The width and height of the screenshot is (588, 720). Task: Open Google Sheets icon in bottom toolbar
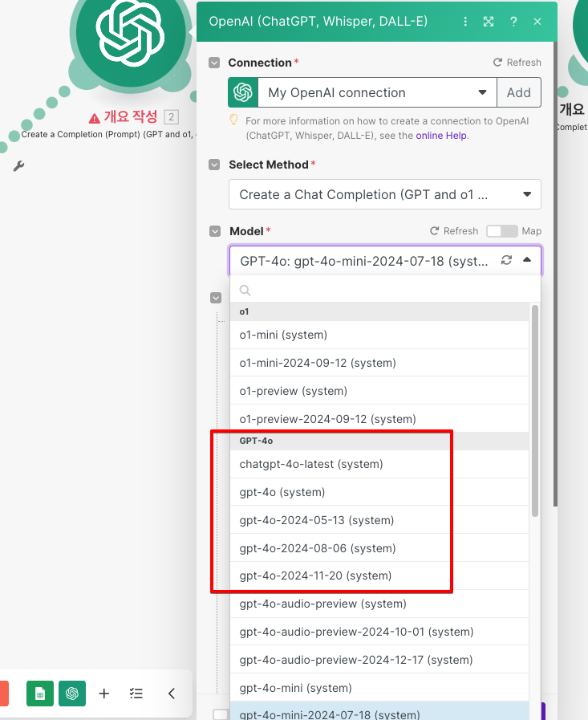40,693
